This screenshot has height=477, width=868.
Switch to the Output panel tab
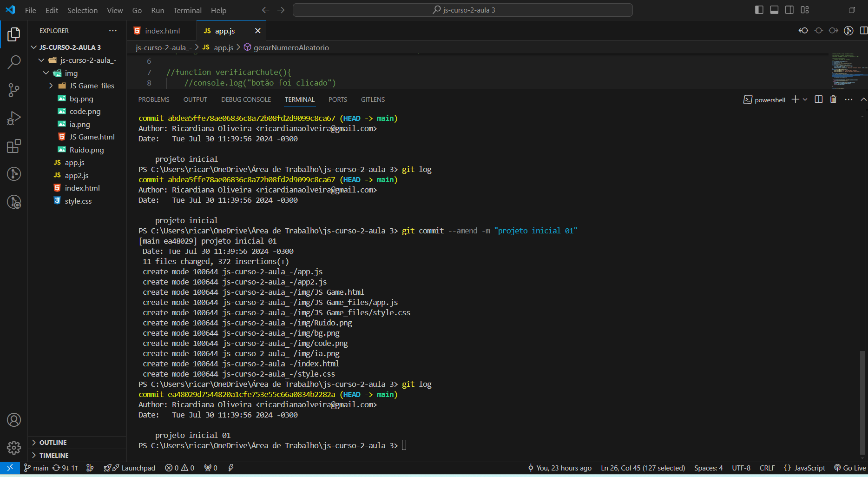coord(195,99)
